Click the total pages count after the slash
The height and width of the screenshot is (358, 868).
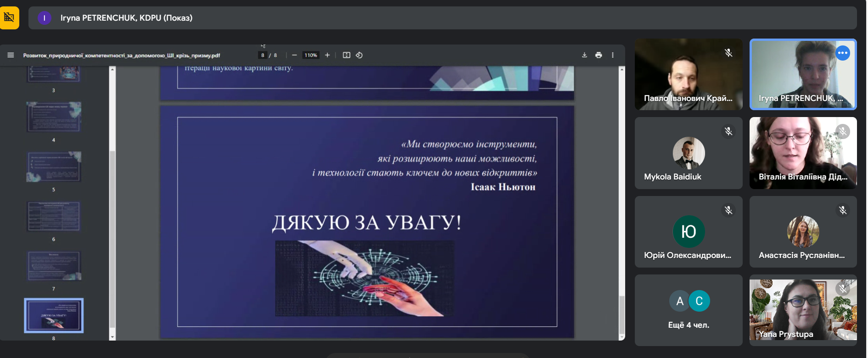coord(275,55)
